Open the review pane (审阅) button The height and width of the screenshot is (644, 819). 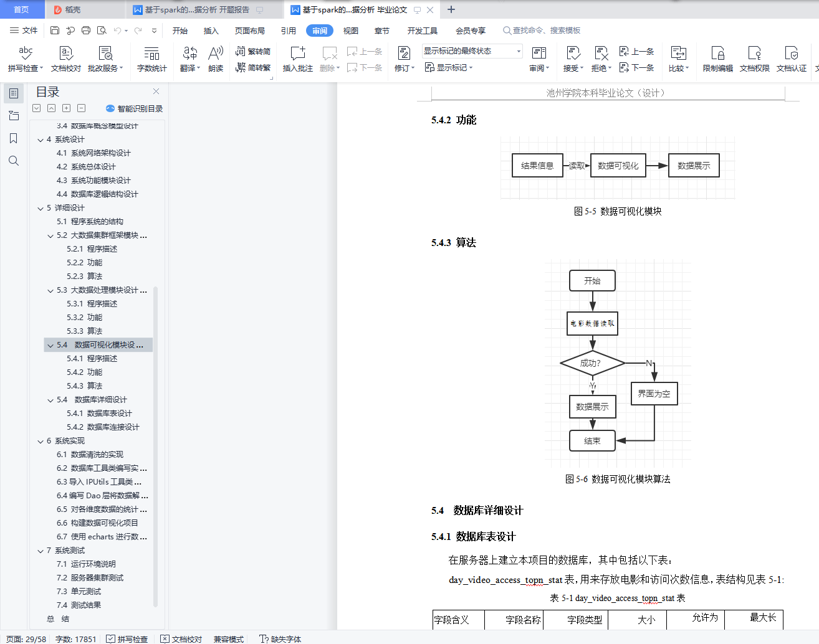pyautogui.click(x=539, y=59)
